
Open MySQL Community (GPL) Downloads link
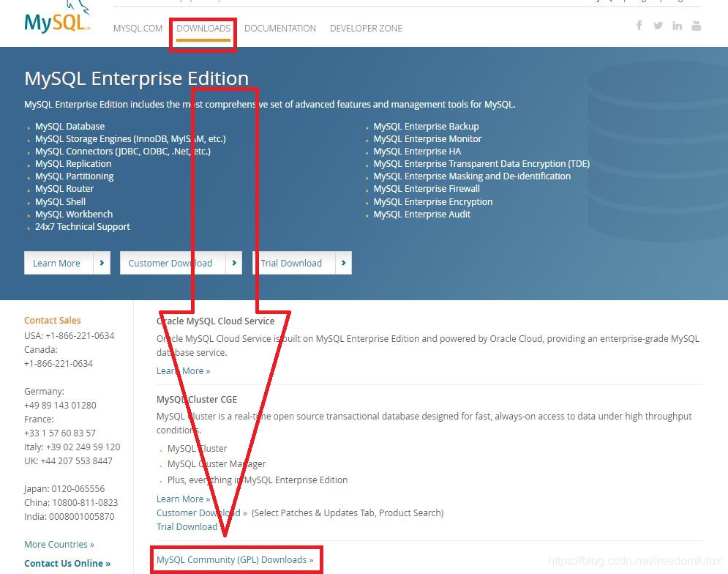click(235, 559)
